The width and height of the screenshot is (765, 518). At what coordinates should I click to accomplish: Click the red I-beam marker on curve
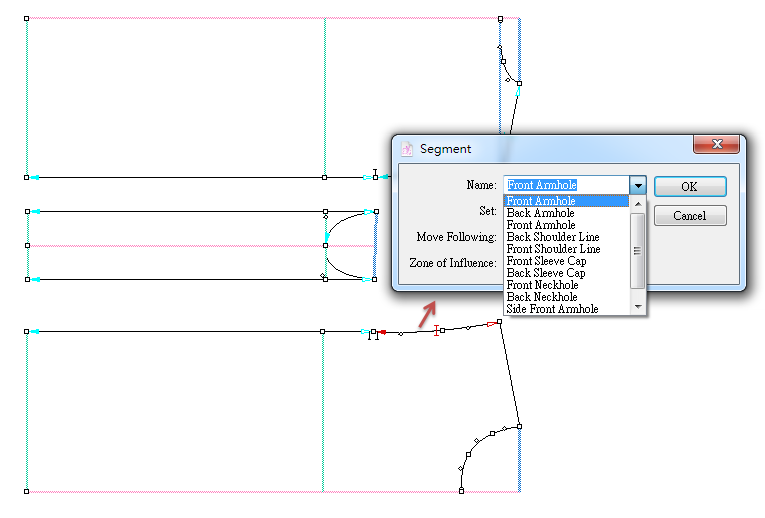point(437,330)
